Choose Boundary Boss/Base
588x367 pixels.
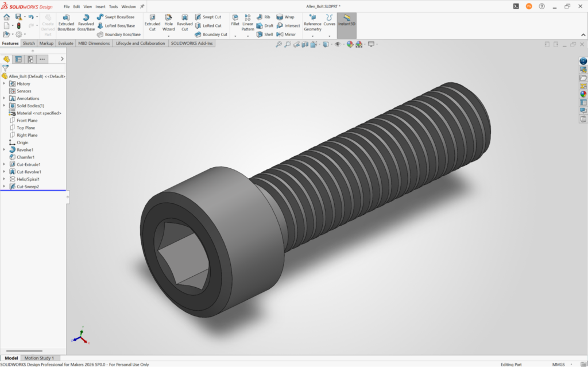coord(118,34)
